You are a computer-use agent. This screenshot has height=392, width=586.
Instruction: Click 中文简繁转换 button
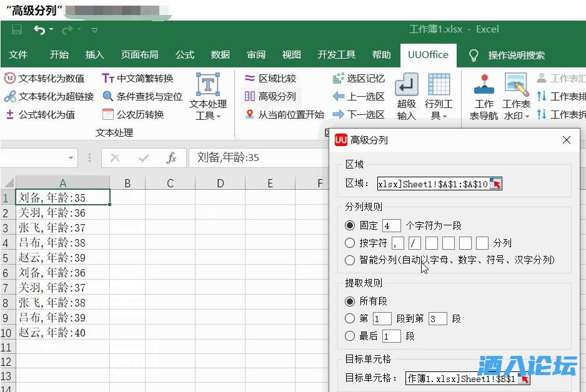pyautogui.click(x=138, y=79)
